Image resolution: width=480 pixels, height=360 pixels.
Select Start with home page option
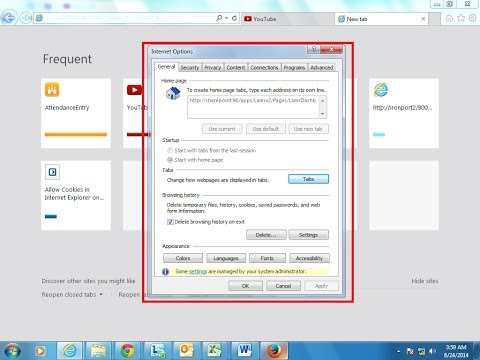point(195,160)
